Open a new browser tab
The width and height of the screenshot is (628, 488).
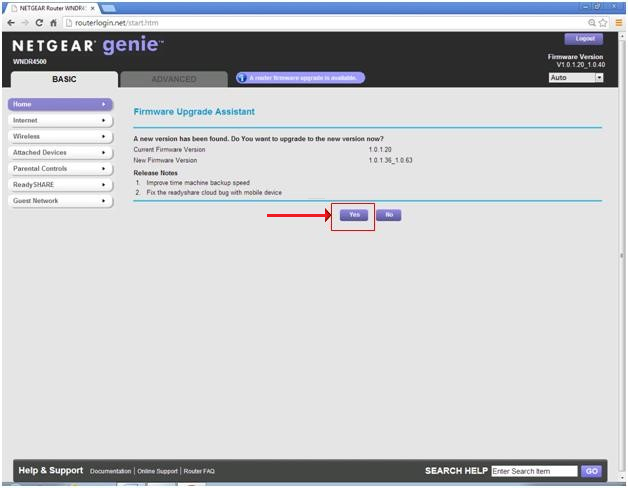pos(108,8)
